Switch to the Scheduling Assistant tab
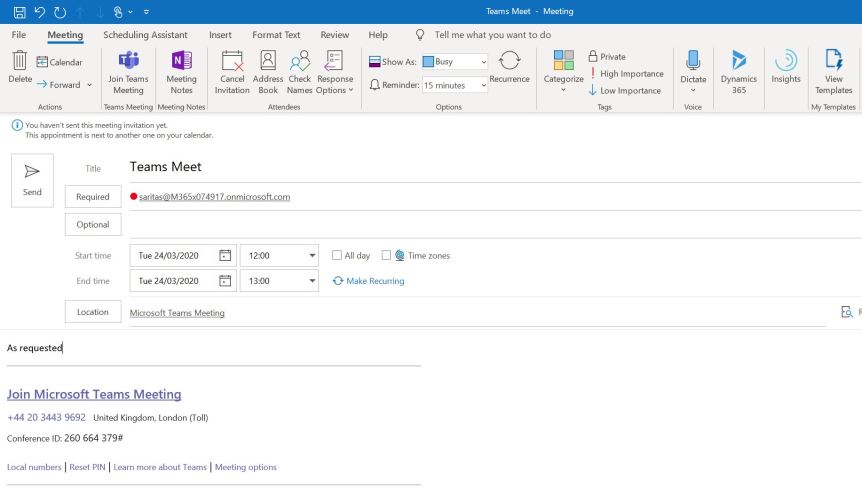This screenshot has height=495, width=862. pyautogui.click(x=146, y=35)
